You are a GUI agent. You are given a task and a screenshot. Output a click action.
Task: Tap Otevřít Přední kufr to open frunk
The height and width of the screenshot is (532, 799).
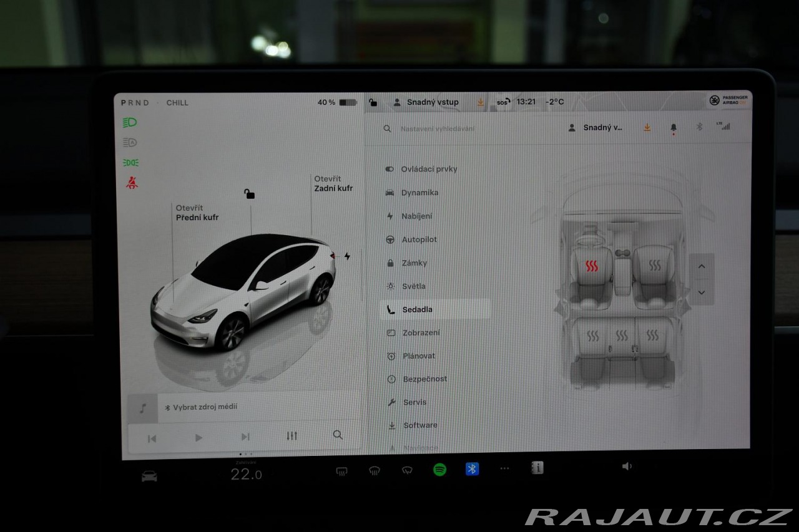(x=197, y=213)
